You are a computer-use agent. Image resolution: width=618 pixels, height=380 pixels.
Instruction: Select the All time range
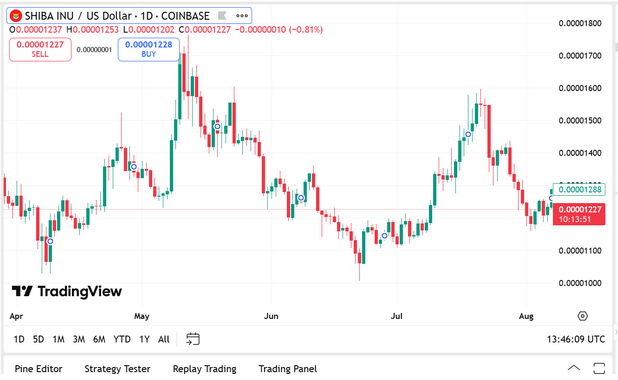[x=164, y=339]
